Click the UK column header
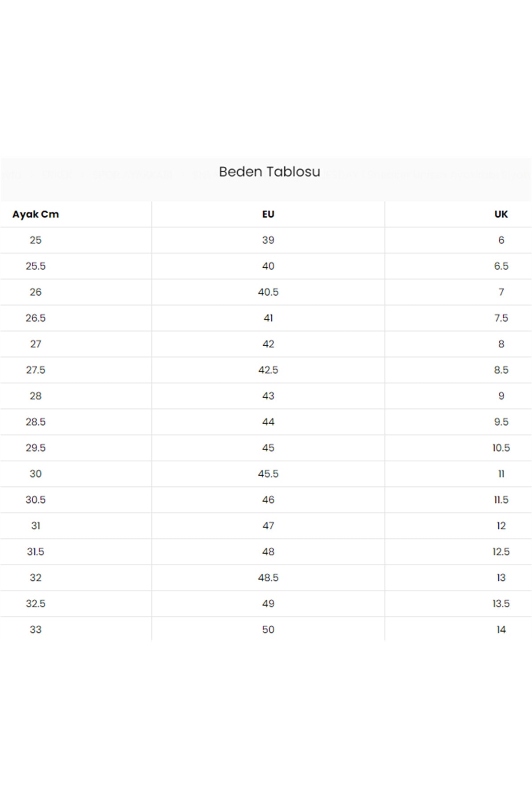Image resolution: width=532 pixels, height=798 pixels. click(x=501, y=214)
